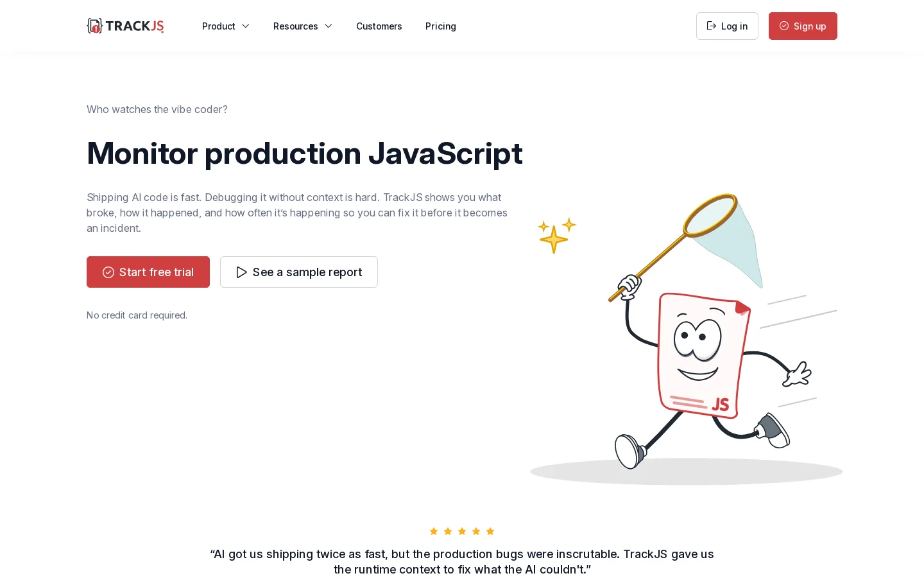Click the "Monitor production JavaScript" heading
Image resolution: width=924 pixels, height=578 pixels.
[x=305, y=153]
